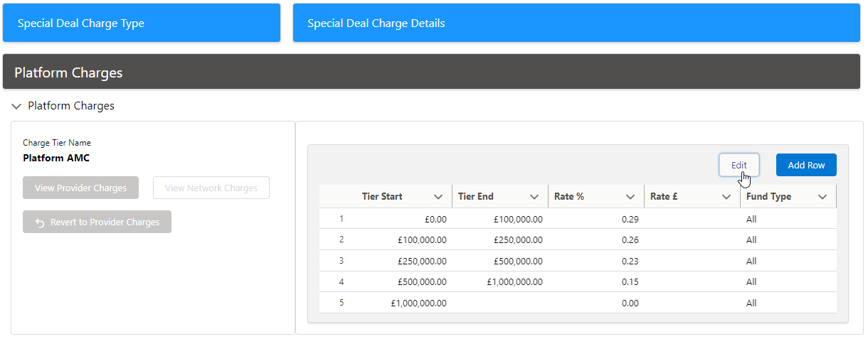Image resolution: width=868 pixels, height=339 pixels.
Task: Click the Revert to Provider Charges arrow icon
Action: pos(40,222)
